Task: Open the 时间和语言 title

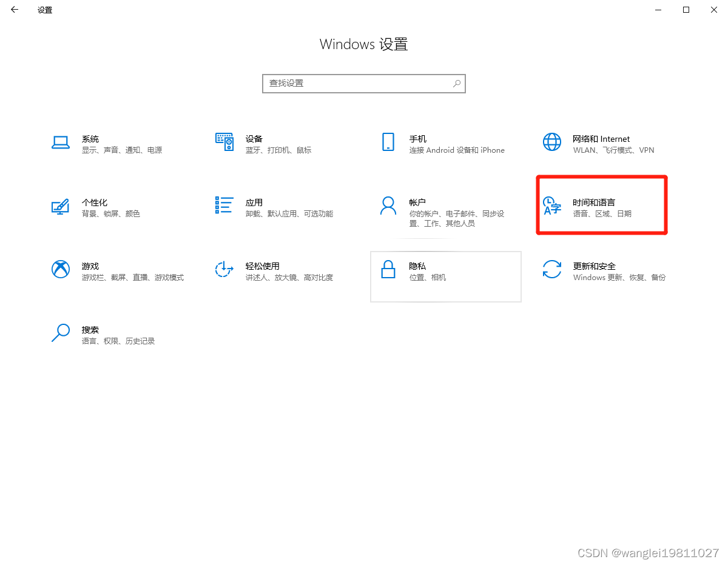Action: 594,202
